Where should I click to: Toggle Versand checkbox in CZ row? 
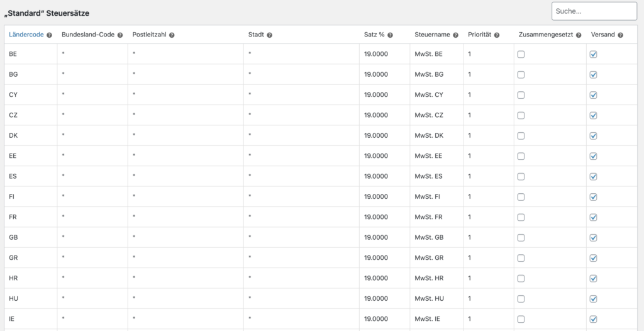593,116
